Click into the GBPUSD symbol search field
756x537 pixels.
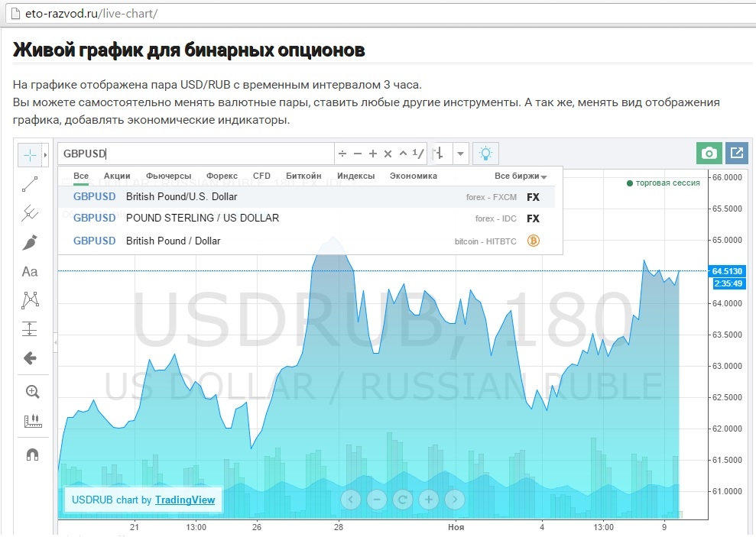point(196,154)
